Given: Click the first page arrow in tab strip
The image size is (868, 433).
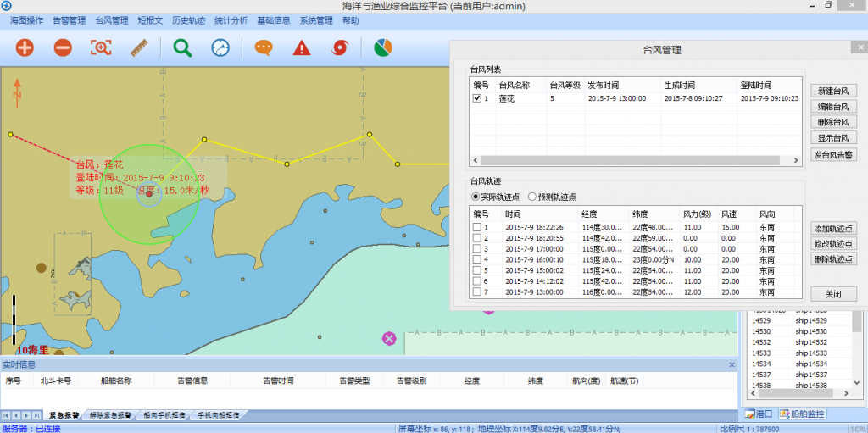Looking at the screenshot, I should tap(6, 414).
